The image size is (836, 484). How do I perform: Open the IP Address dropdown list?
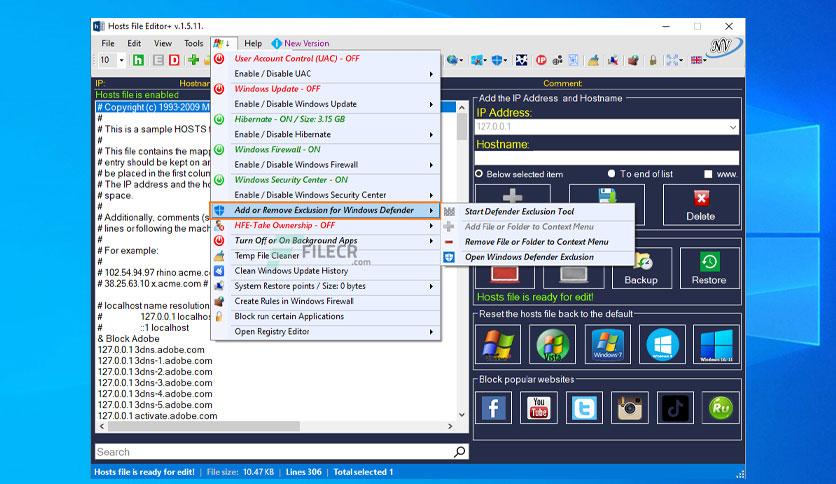pos(732,128)
